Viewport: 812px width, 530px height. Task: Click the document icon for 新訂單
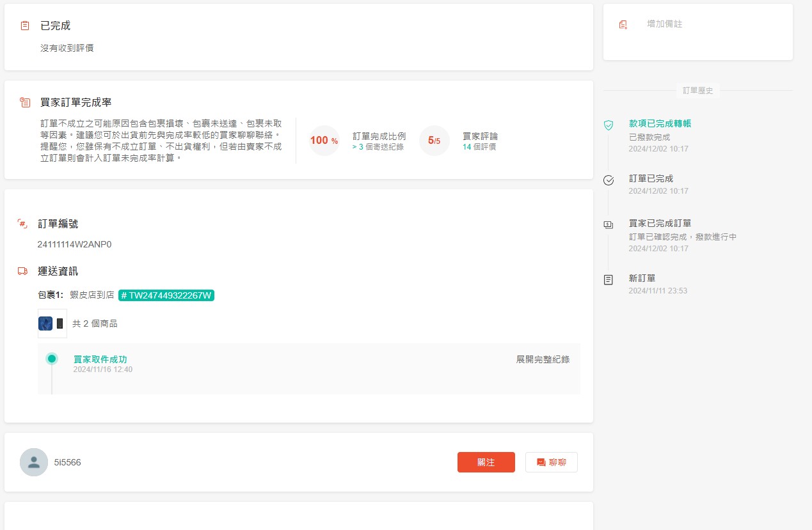(609, 280)
